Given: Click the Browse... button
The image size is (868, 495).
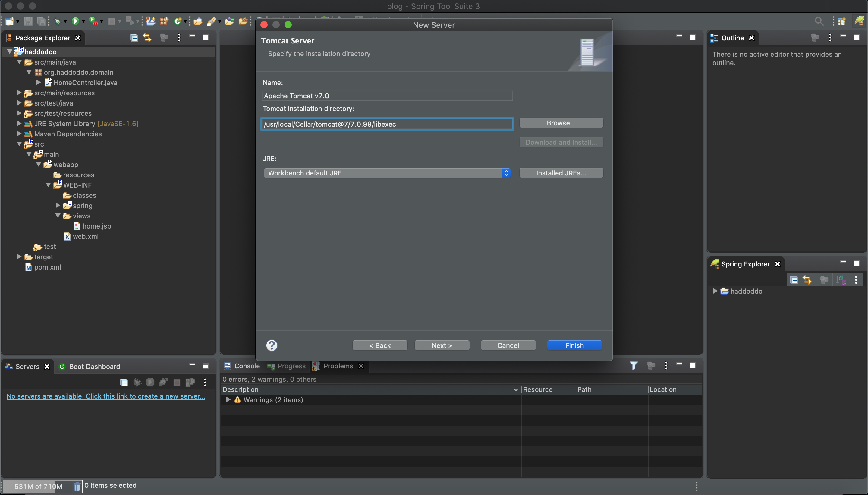Looking at the screenshot, I should pyautogui.click(x=561, y=123).
